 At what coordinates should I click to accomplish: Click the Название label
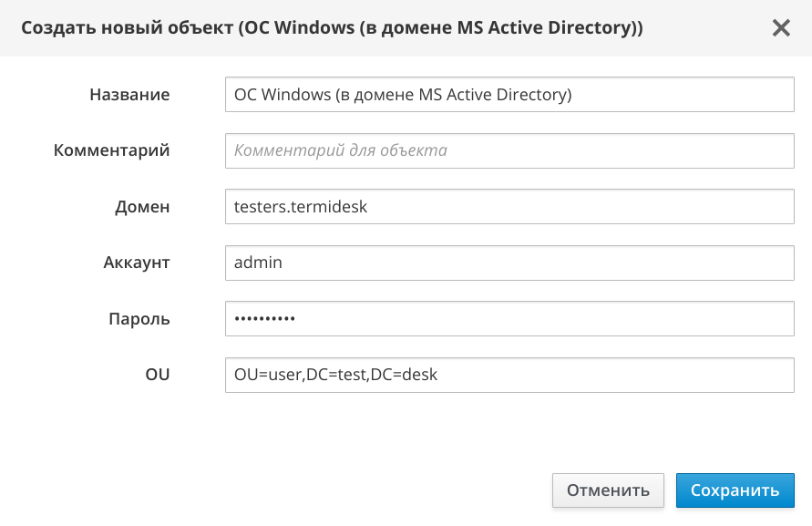pos(129,95)
